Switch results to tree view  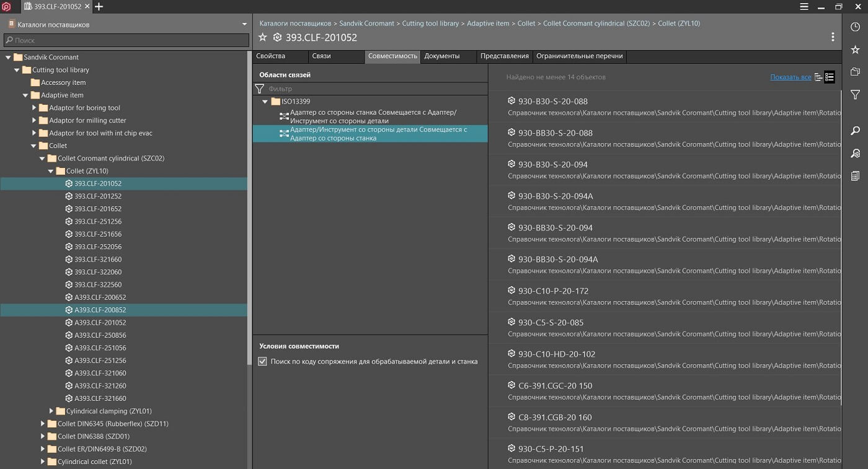click(818, 77)
